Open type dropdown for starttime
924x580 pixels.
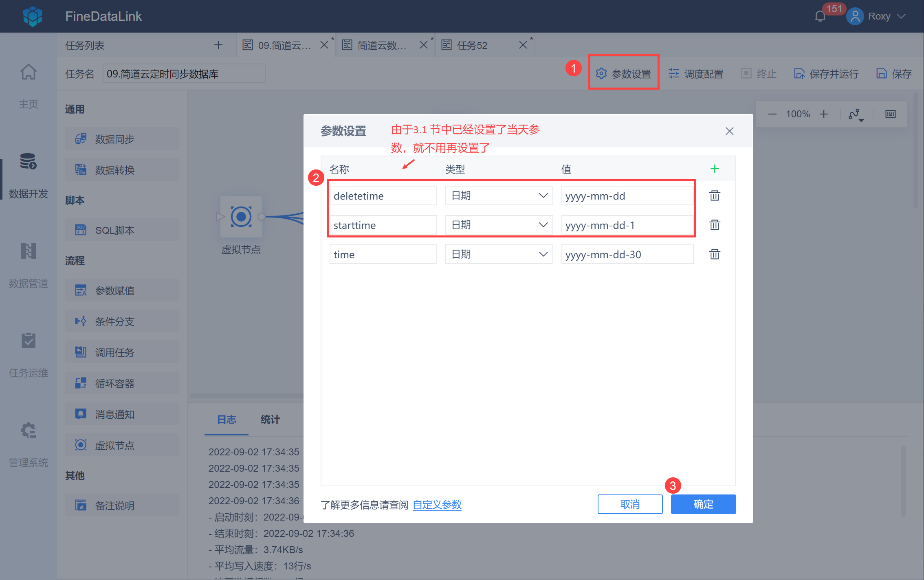point(499,225)
